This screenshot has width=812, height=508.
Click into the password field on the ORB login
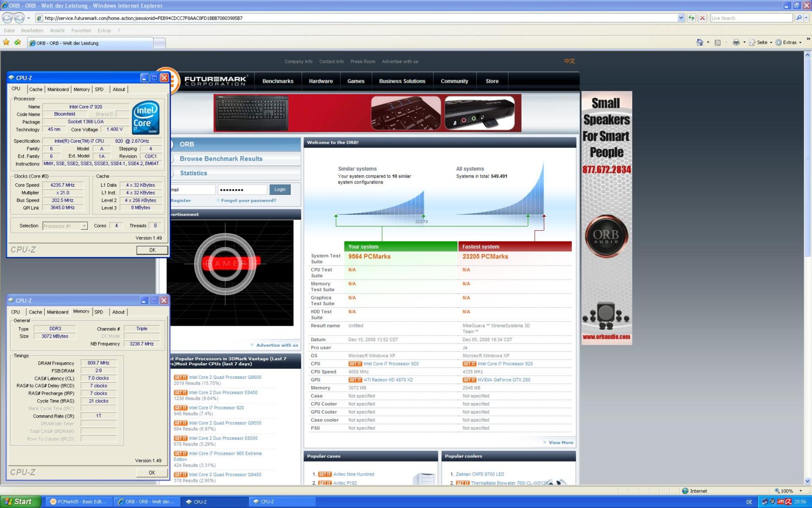(x=242, y=190)
